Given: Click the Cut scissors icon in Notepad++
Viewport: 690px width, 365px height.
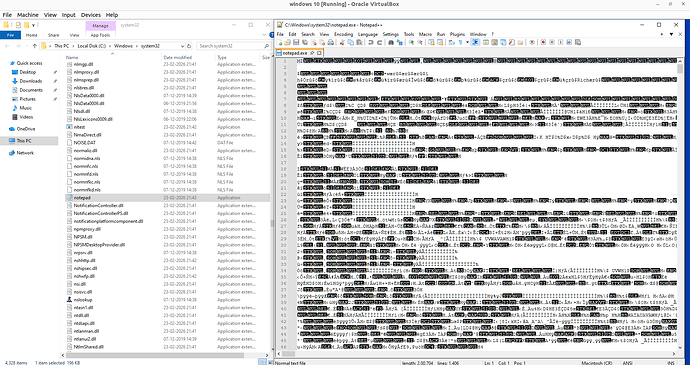Looking at the screenshot, I should pyautogui.click(x=342, y=42).
